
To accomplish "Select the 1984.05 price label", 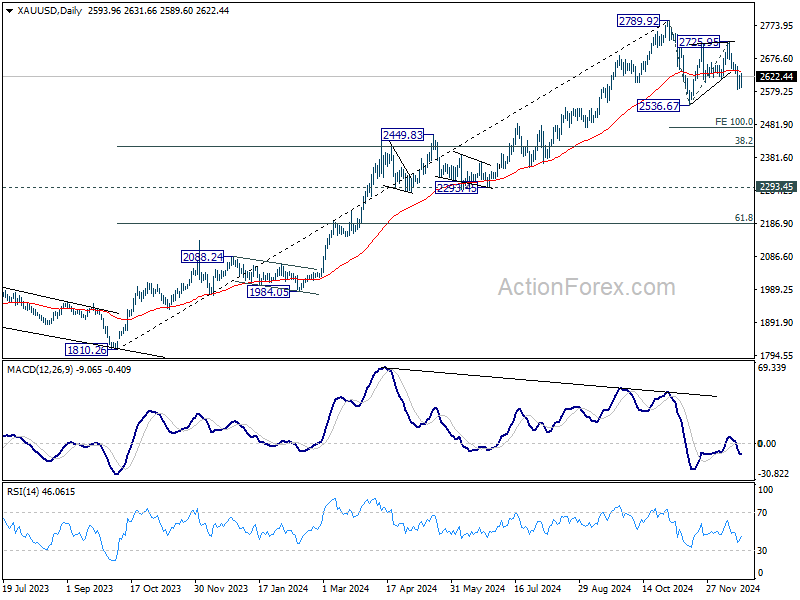I will (268, 292).
